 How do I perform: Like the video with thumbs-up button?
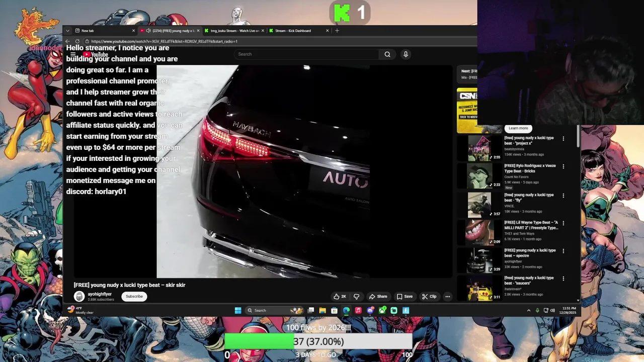pos(340,297)
